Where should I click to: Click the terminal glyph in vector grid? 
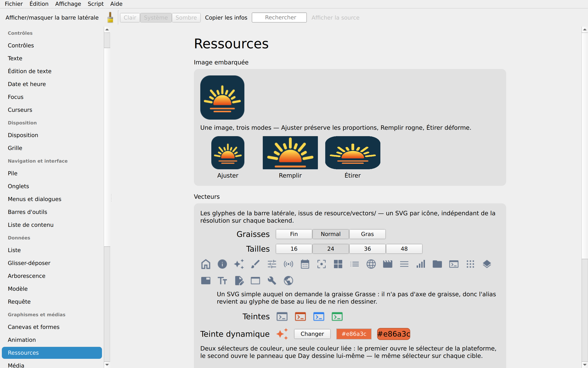pyautogui.click(x=454, y=264)
